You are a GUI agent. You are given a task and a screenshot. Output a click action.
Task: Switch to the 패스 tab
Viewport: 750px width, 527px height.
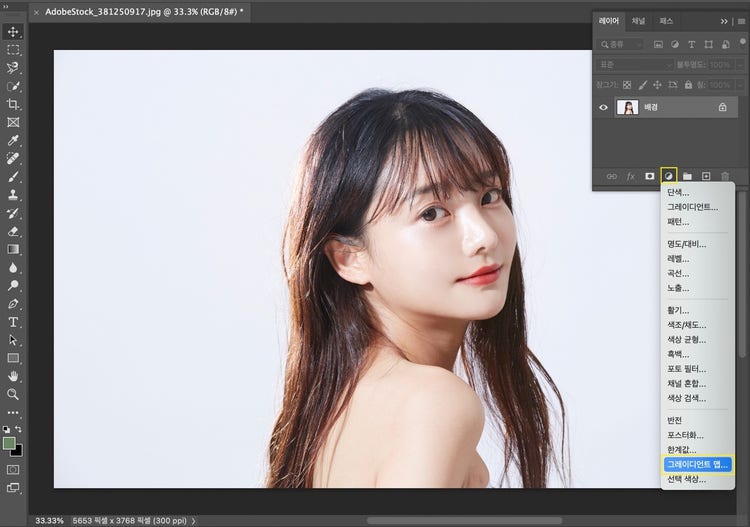[666, 21]
